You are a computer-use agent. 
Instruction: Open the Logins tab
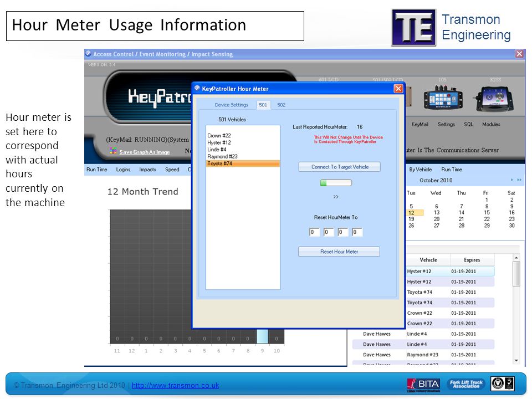[x=123, y=170]
